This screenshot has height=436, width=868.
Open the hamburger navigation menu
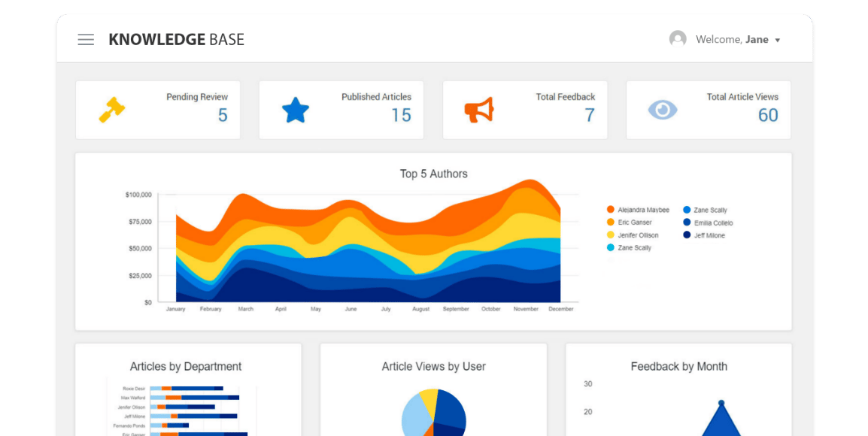point(86,40)
